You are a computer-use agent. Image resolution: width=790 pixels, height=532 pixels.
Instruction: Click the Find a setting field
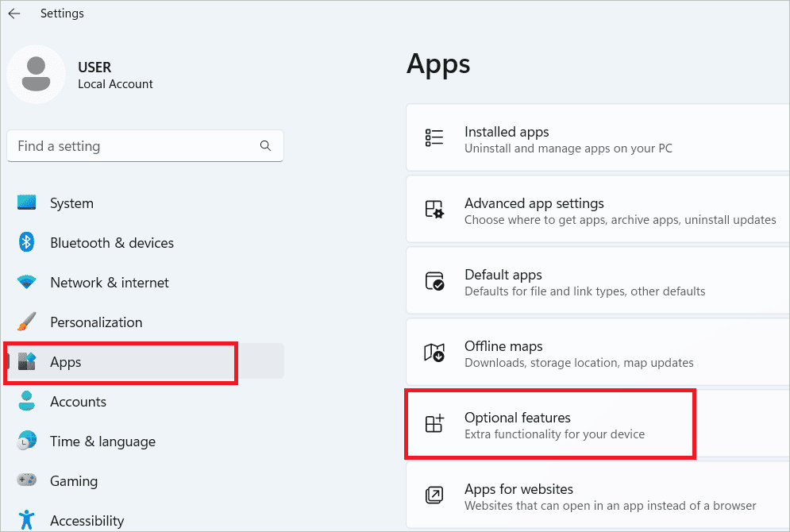[x=145, y=146]
